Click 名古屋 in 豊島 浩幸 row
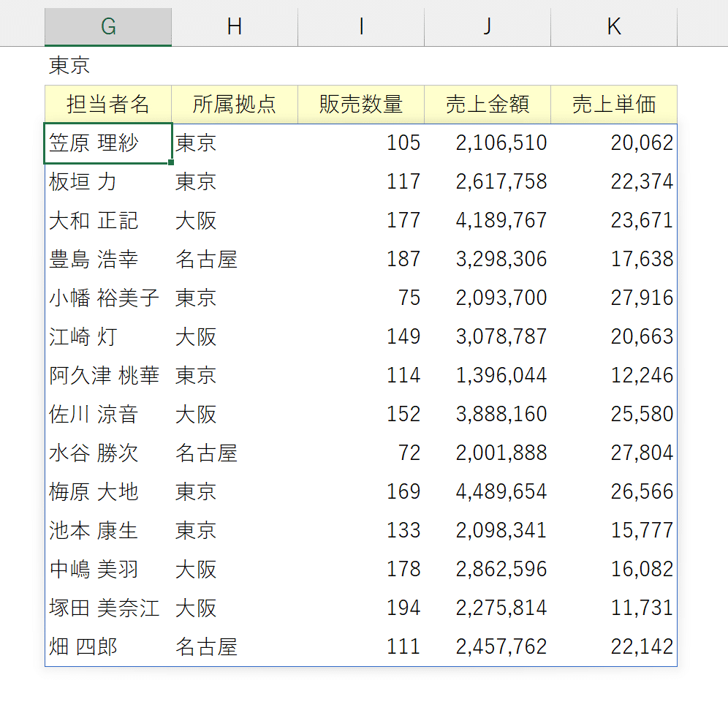 [235, 260]
